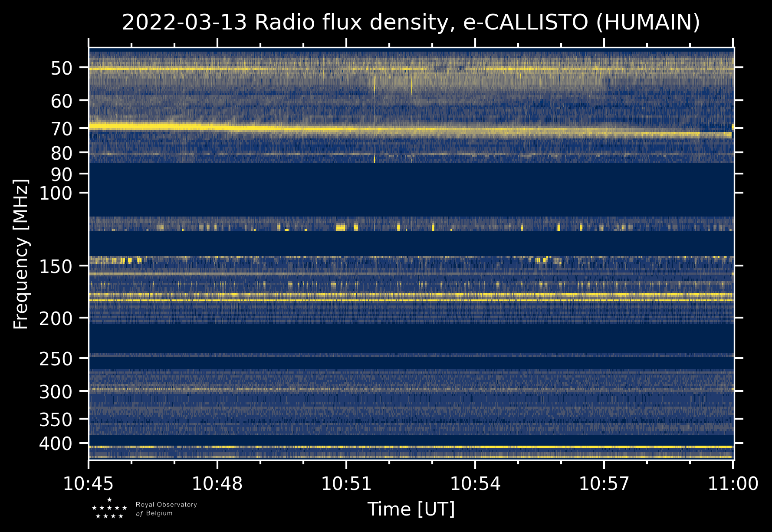Click the 50 MHz frequency label
The image size is (772, 532).
pyautogui.click(x=62, y=68)
